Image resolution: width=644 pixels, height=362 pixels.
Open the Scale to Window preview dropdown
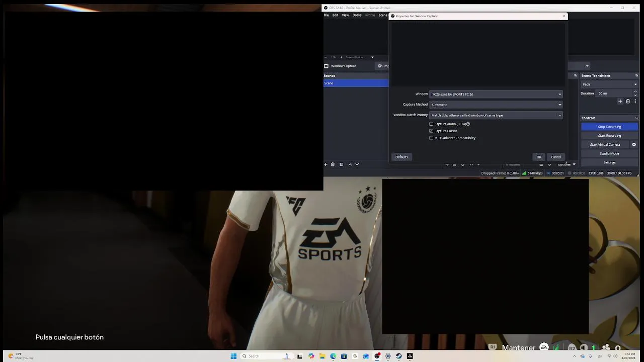[x=360, y=57]
